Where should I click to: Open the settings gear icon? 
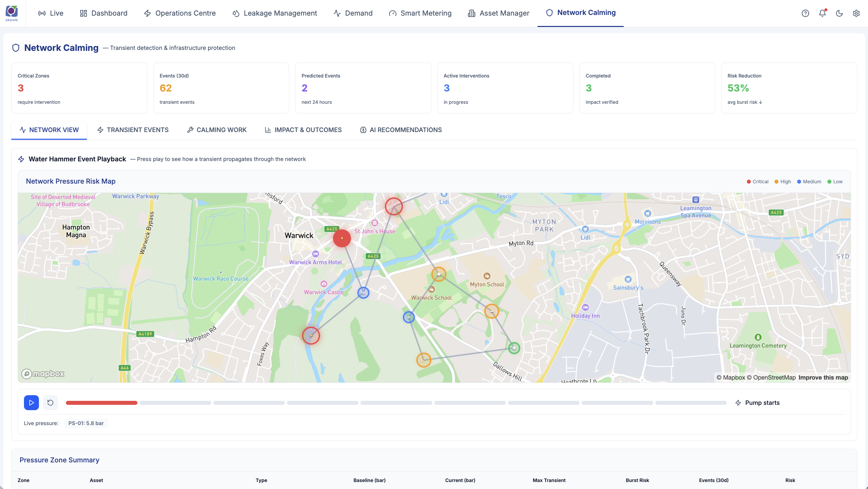tap(856, 13)
